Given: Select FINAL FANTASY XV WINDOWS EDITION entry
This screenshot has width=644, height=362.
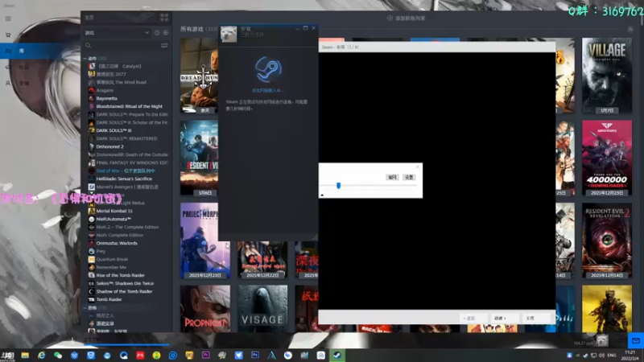Looking at the screenshot, I should 132,162.
